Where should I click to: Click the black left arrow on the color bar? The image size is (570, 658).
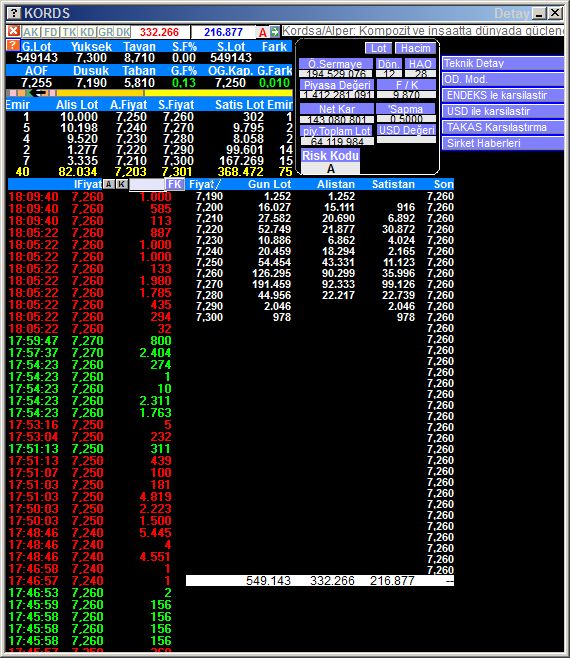[40, 93]
